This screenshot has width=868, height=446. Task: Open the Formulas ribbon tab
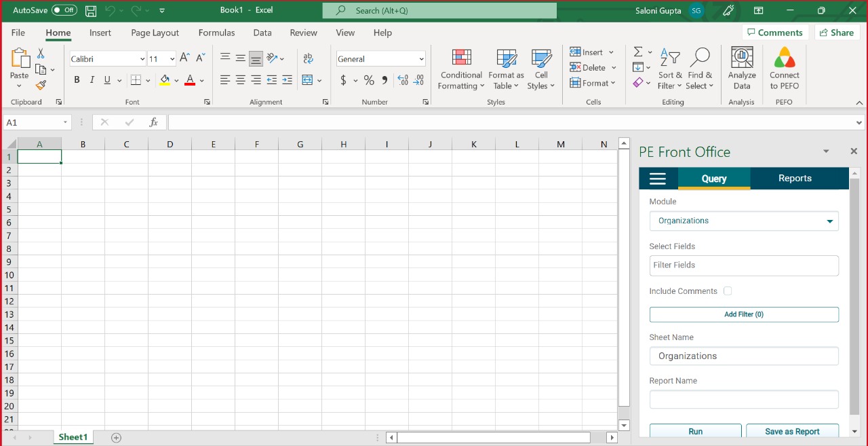pyautogui.click(x=216, y=33)
